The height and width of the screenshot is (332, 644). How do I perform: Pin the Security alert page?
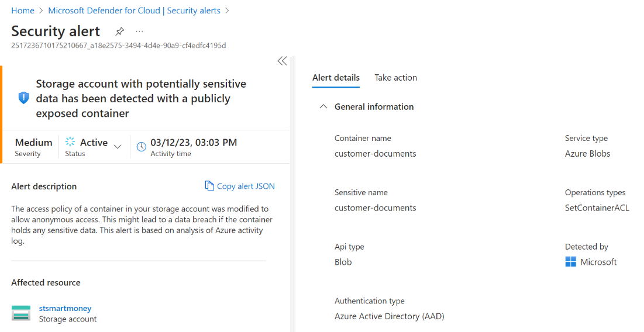coord(119,31)
